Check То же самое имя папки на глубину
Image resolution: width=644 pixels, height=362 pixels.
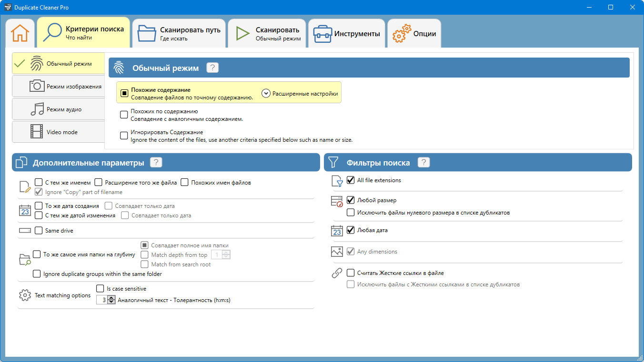pyautogui.click(x=37, y=254)
